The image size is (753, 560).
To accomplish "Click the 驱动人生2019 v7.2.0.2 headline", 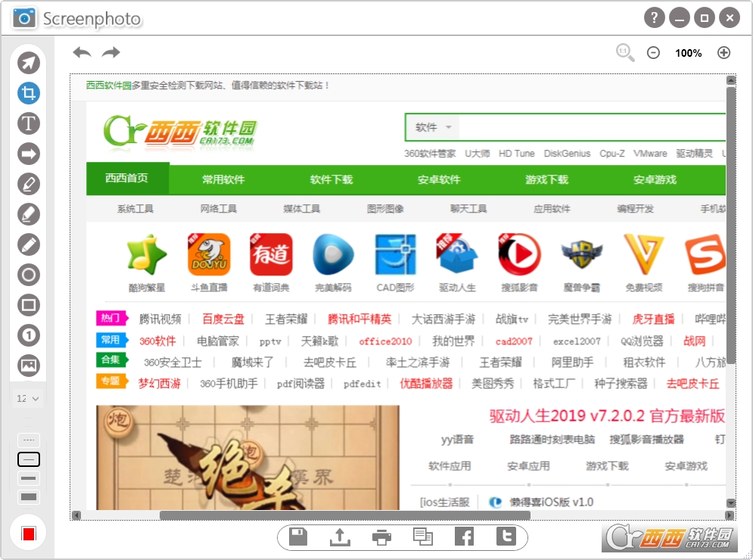I will [607, 416].
